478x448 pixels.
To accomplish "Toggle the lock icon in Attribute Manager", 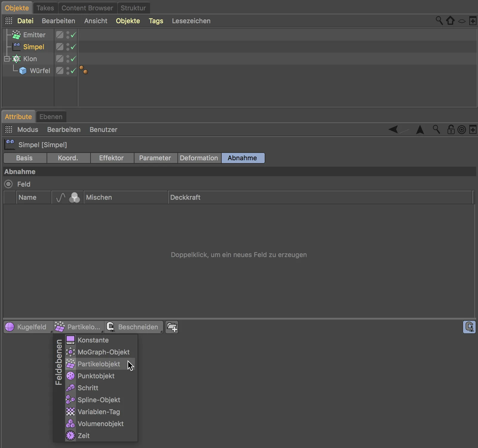I will coord(451,129).
